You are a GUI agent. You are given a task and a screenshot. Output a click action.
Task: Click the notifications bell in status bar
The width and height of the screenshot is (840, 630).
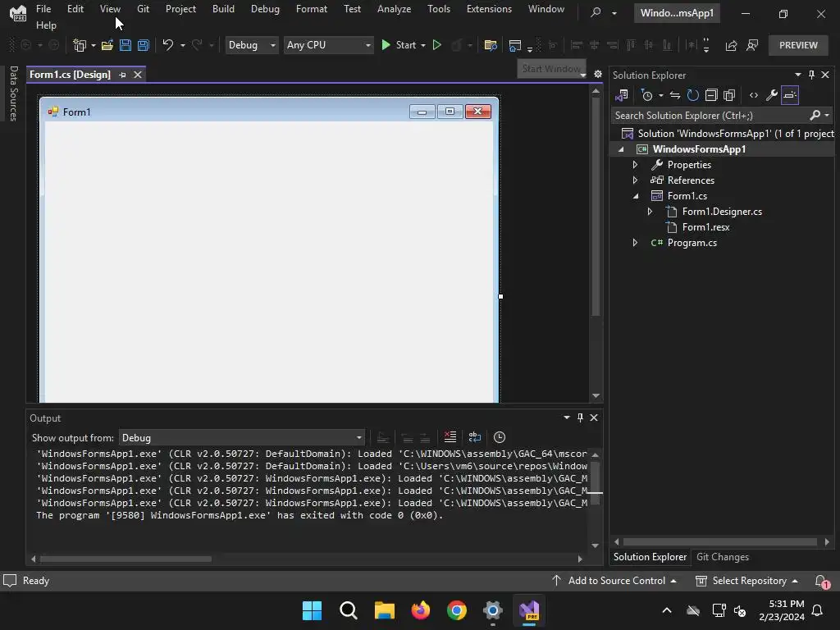click(821, 581)
